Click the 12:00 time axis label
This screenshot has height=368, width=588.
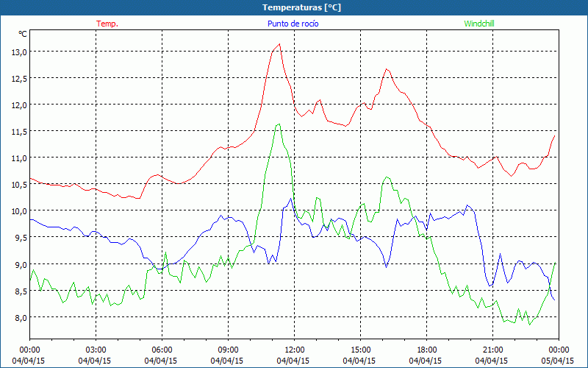pyautogui.click(x=295, y=350)
